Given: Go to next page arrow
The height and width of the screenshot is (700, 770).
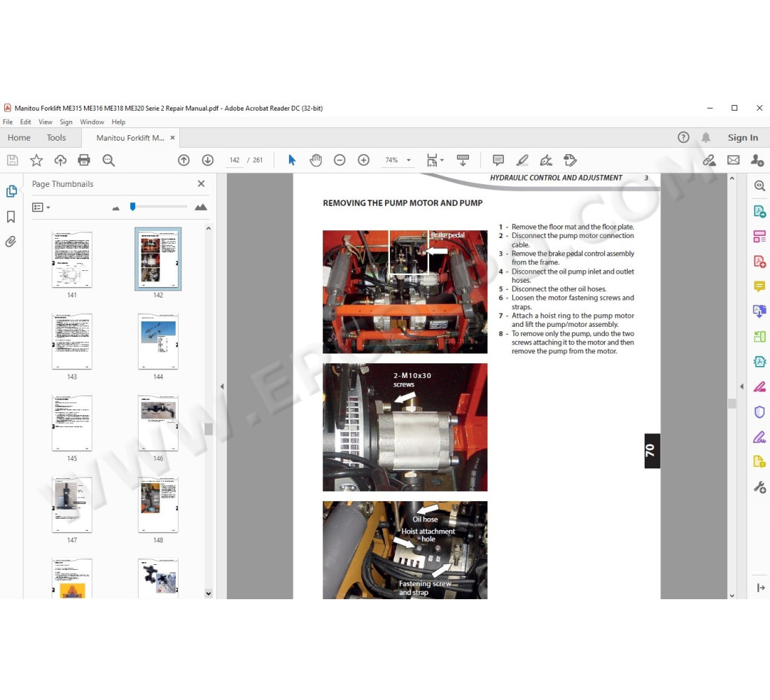Looking at the screenshot, I should pos(208,160).
